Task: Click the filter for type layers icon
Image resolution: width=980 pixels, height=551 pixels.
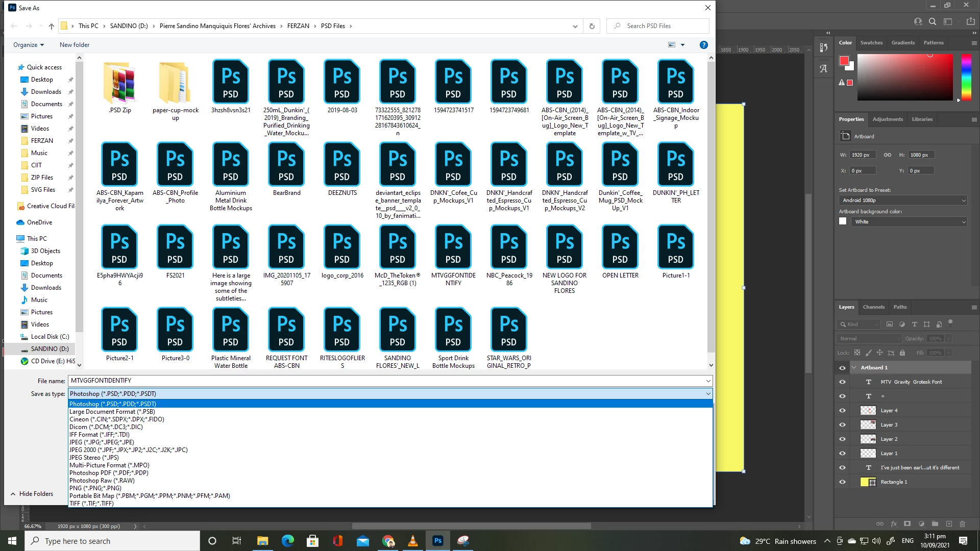Action: coord(914,324)
